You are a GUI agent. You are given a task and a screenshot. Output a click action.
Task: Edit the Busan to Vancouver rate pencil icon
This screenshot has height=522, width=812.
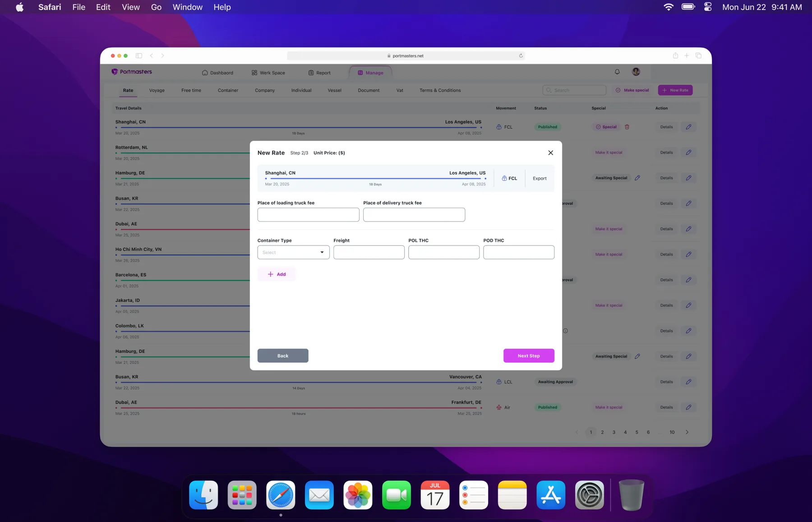coord(688,382)
